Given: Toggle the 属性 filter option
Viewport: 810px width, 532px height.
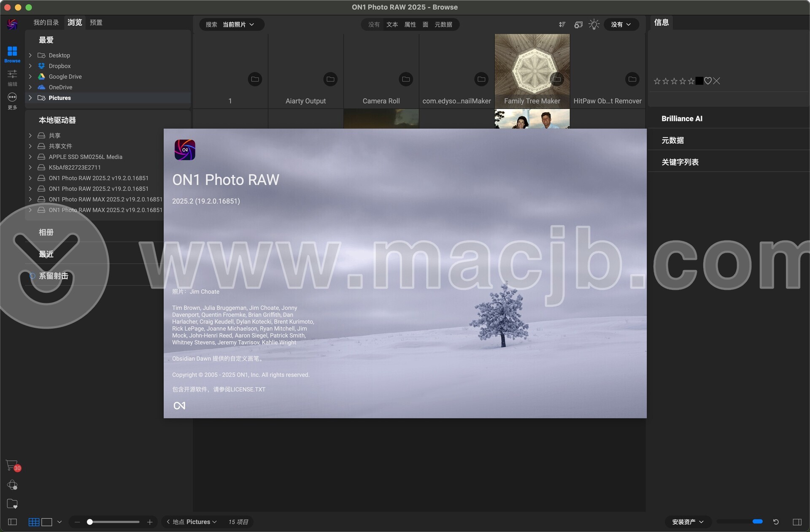Looking at the screenshot, I should tap(410, 24).
